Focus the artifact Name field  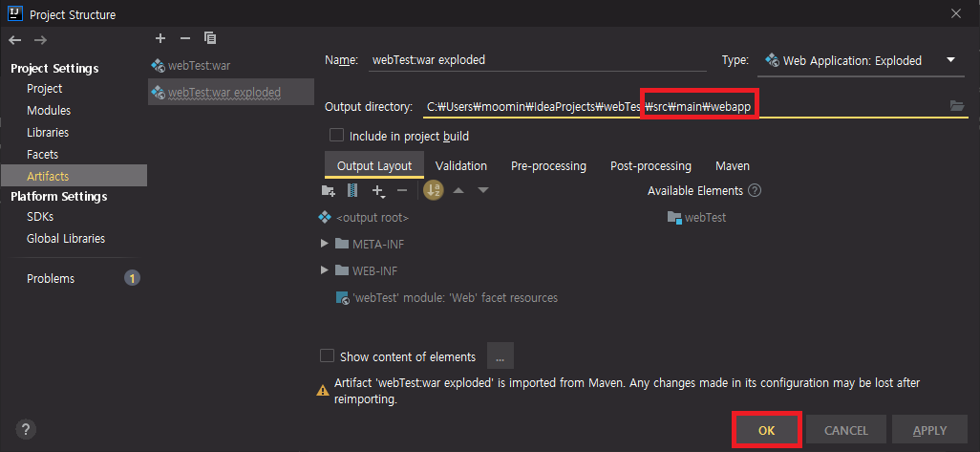click(538, 60)
